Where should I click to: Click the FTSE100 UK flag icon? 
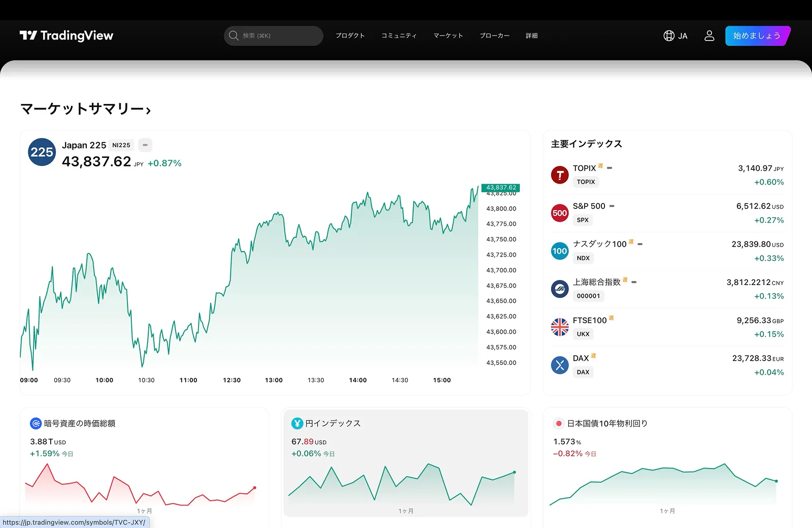pyautogui.click(x=559, y=327)
